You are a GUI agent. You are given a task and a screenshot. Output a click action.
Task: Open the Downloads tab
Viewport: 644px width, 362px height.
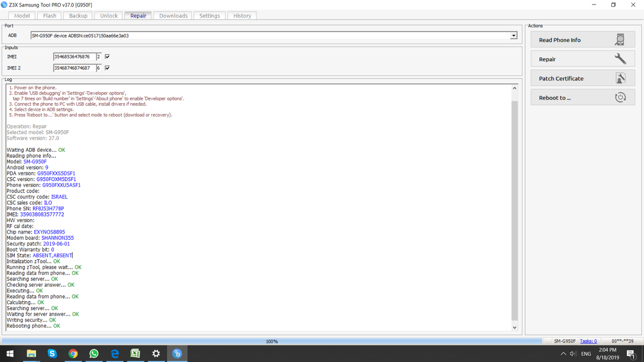pos(173,16)
